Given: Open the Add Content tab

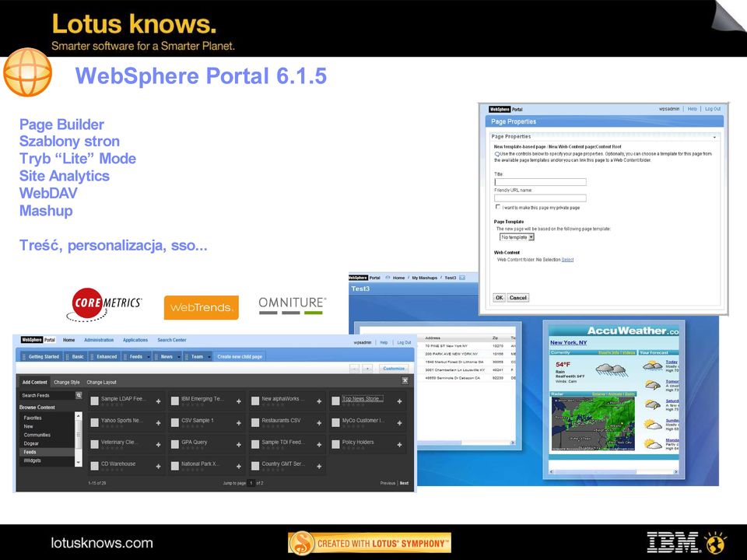Looking at the screenshot, I should [x=35, y=382].
